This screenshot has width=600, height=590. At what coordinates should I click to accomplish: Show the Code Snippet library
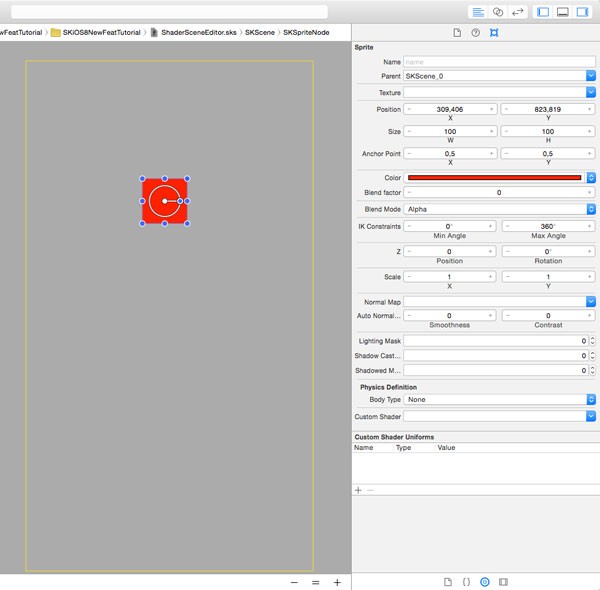pos(466,582)
